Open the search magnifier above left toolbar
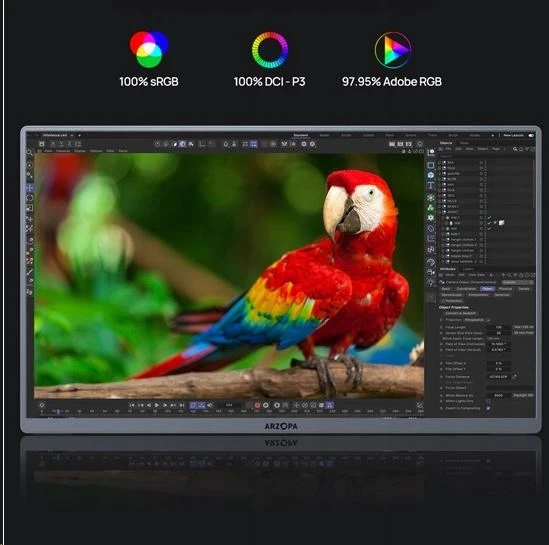Viewport: 549px width, 545px height. point(30,152)
